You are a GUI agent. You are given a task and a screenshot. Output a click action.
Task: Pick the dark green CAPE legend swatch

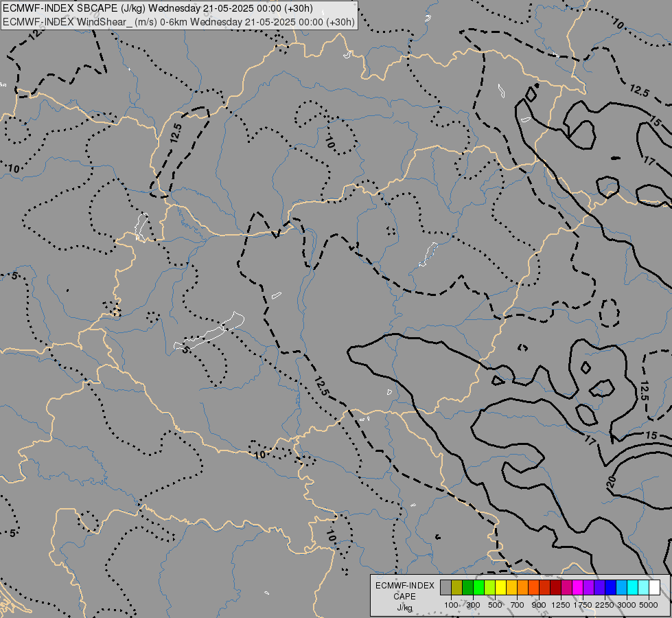point(467,587)
